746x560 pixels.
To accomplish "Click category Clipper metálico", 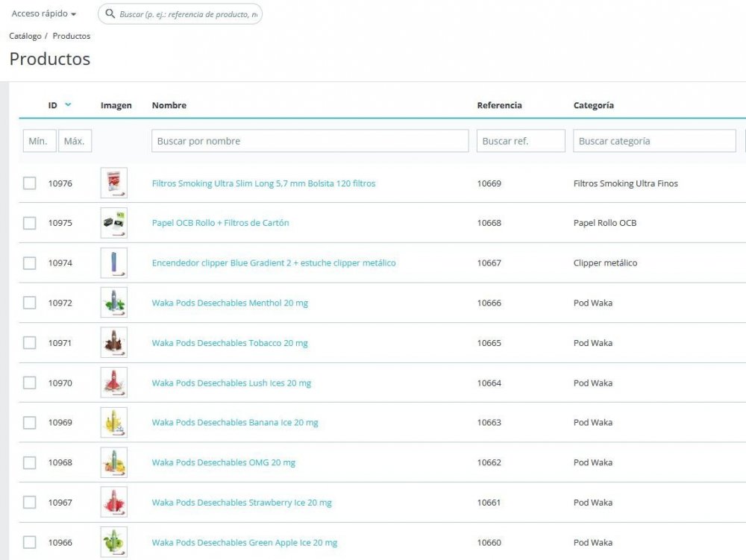I will [x=605, y=263].
